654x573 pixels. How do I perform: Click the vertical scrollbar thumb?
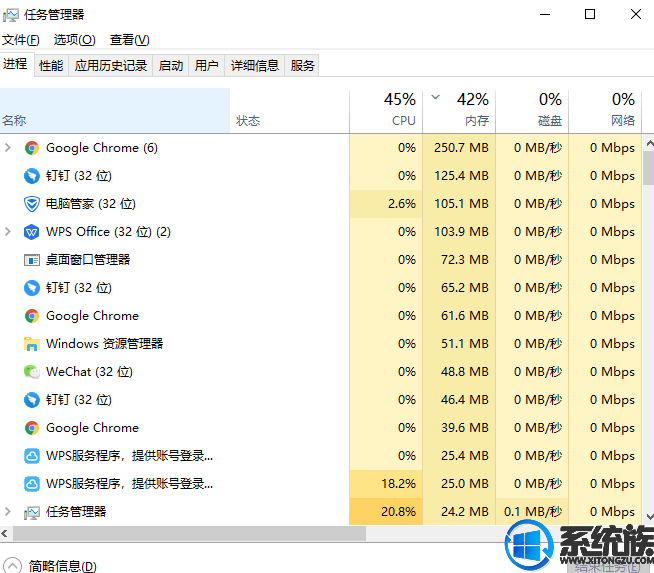tap(649, 168)
